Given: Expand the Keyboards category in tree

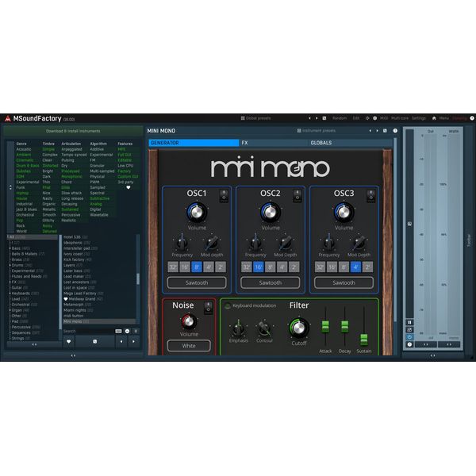Looking at the screenshot, I should pos(10,294).
